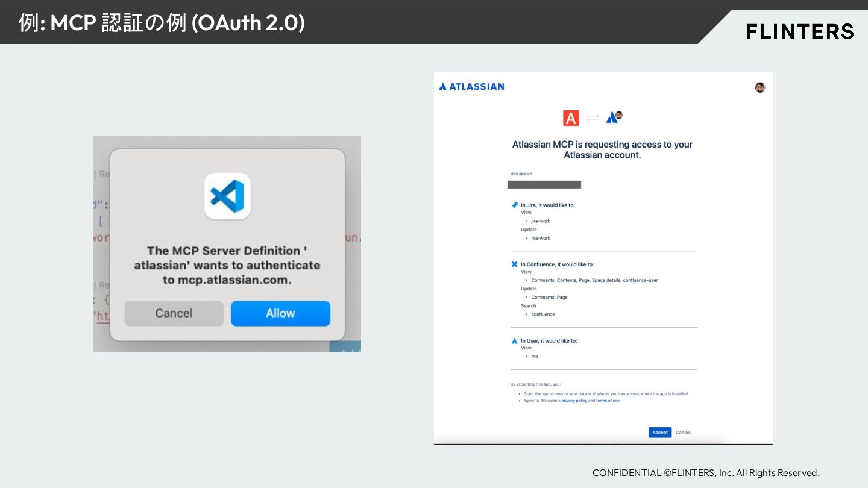Click the redacted site field under 'Use app on'

point(544,184)
